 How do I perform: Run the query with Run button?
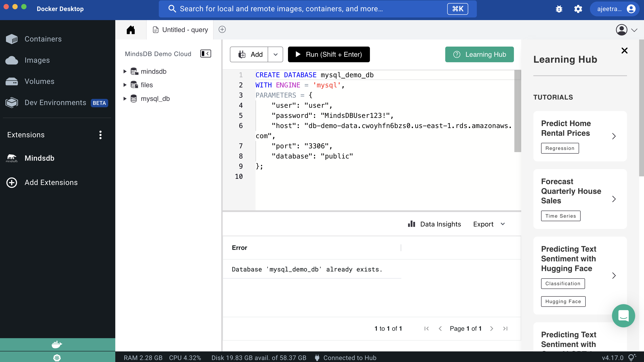coord(329,55)
